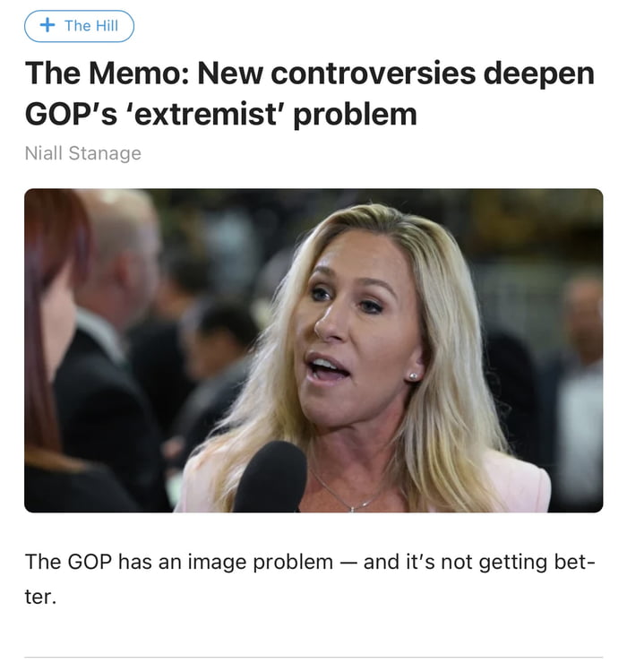This screenshot has width=627, height=672.
Task: Click the black microphone in the photo
Action: [x=271, y=477]
